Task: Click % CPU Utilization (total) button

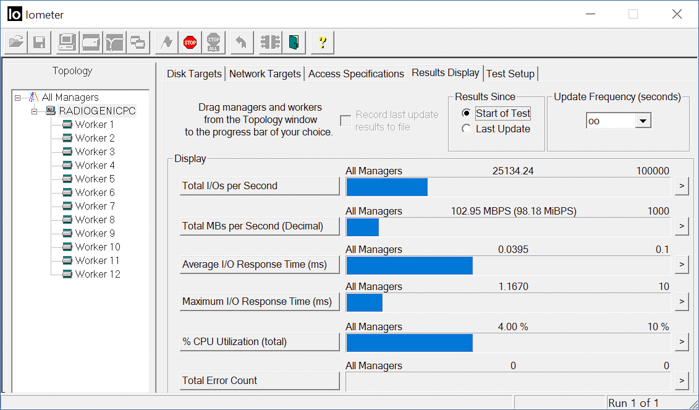Action: (x=259, y=341)
